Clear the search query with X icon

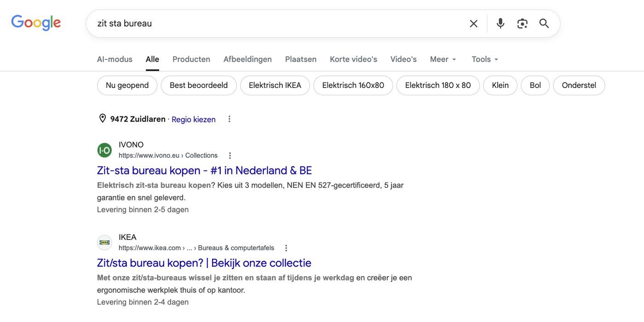click(x=473, y=23)
